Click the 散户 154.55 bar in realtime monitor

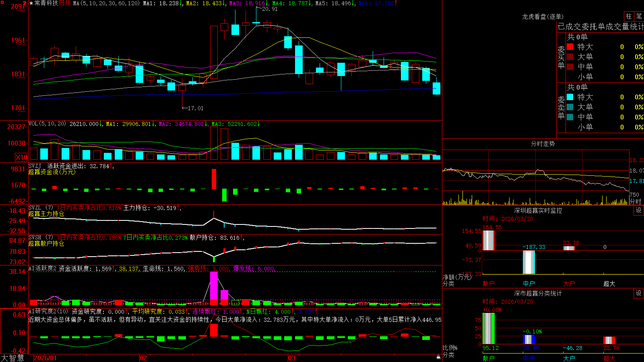pos(488,240)
